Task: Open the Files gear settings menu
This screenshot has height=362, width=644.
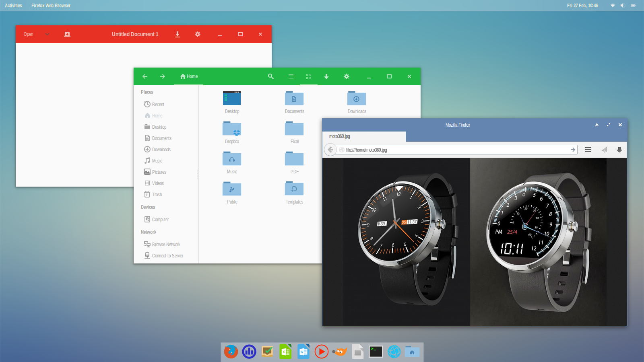Action: coord(347,76)
